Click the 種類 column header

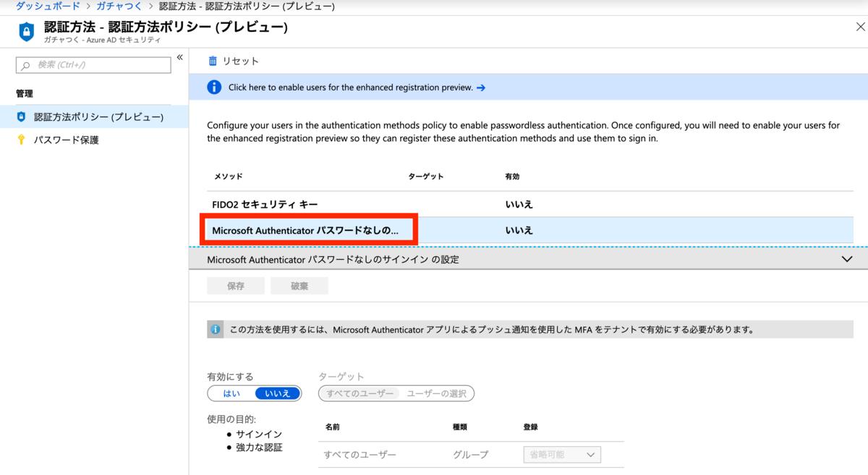point(460,427)
